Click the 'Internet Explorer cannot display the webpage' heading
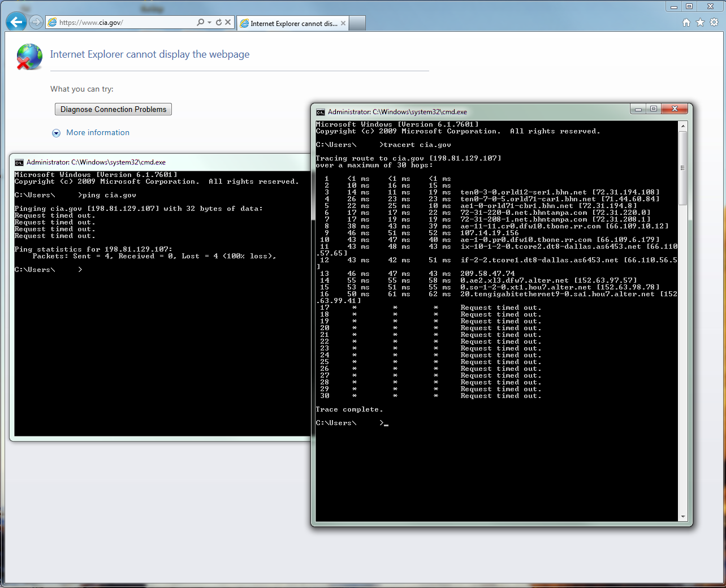This screenshot has width=726, height=588. (150, 54)
